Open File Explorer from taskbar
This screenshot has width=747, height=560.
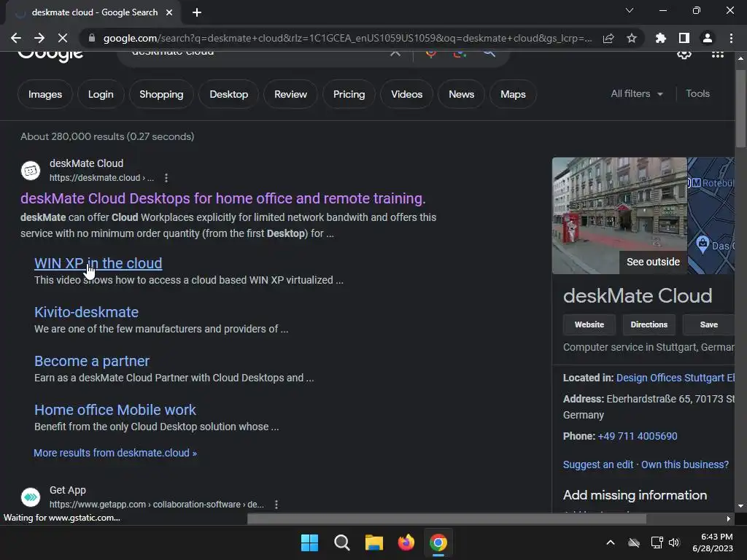(x=374, y=542)
